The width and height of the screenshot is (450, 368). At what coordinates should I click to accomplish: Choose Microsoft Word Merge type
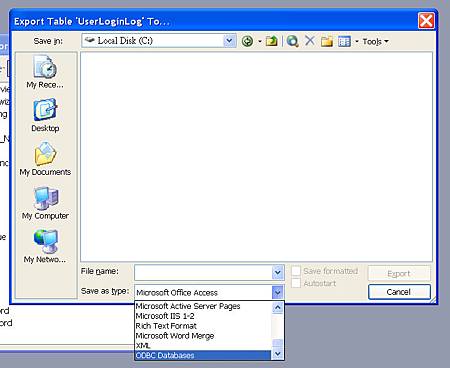click(x=203, y=336)
